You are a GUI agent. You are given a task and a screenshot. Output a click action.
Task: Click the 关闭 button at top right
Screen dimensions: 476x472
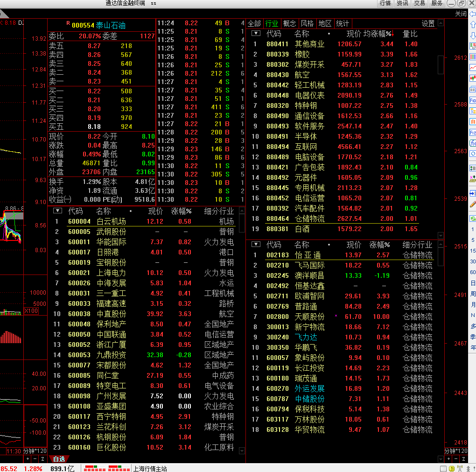(x=460, y=14)
